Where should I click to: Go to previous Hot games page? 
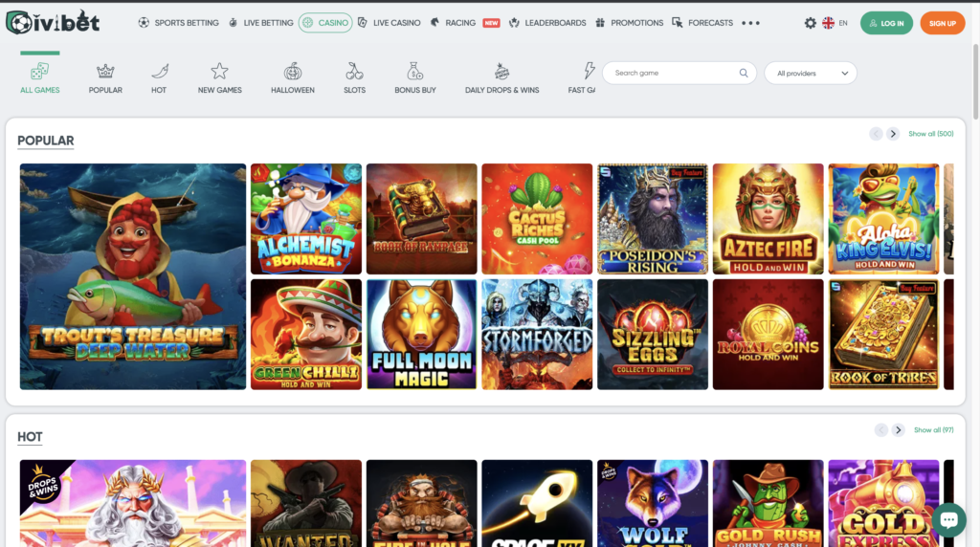click(881, 429)
